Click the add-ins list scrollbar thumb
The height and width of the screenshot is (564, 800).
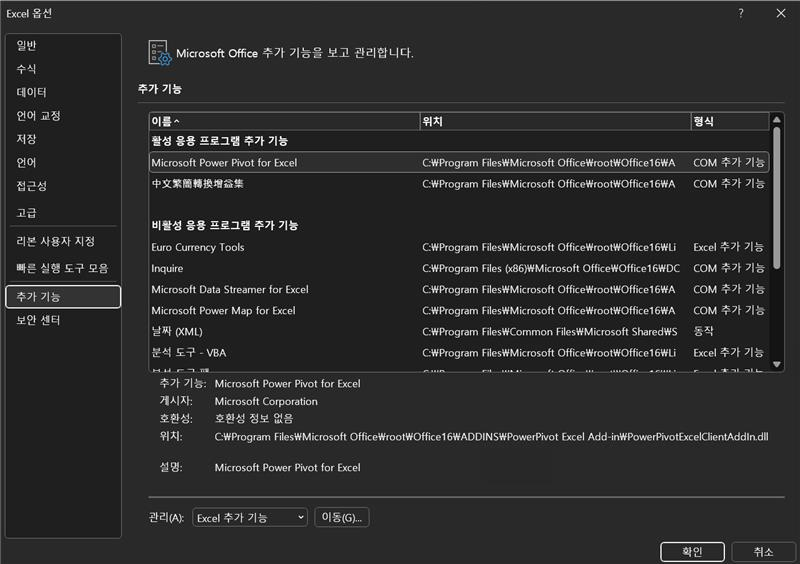777,198
